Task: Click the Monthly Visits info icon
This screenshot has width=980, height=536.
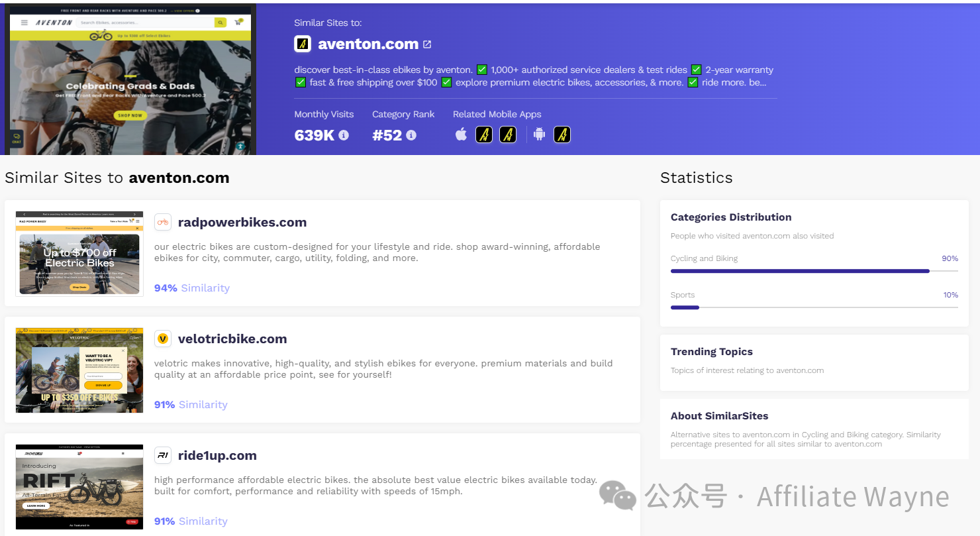Action: [344, 135]
